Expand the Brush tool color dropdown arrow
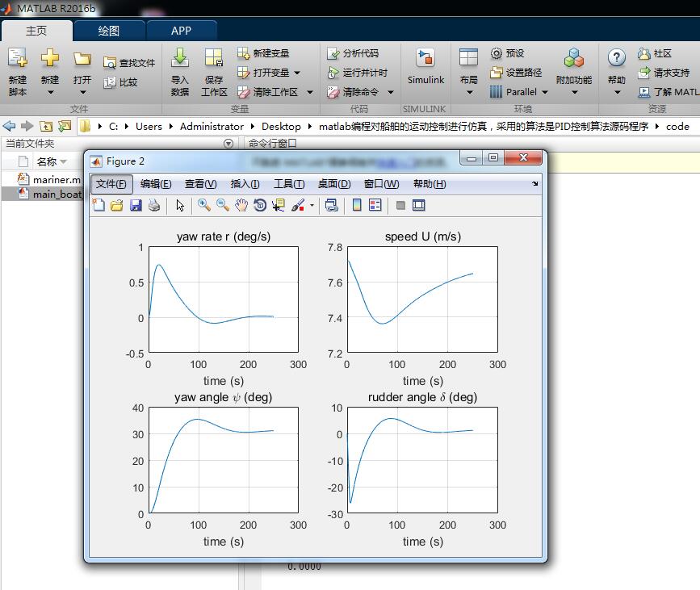 312,205
